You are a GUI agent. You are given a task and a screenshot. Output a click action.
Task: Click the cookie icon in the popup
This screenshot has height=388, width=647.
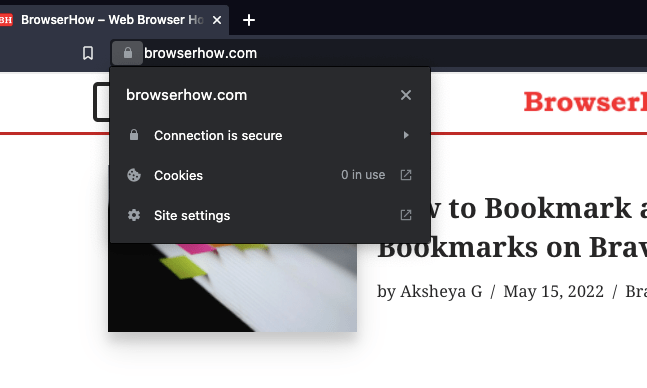[x=134, y=175]
